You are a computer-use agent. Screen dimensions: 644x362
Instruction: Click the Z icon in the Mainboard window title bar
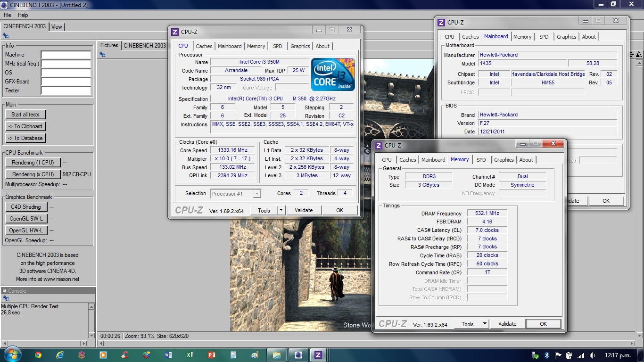point(441,22)
